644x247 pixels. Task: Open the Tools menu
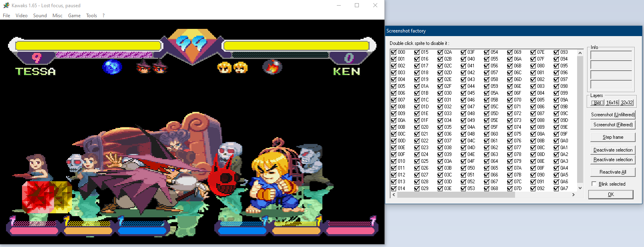point(91,16)
